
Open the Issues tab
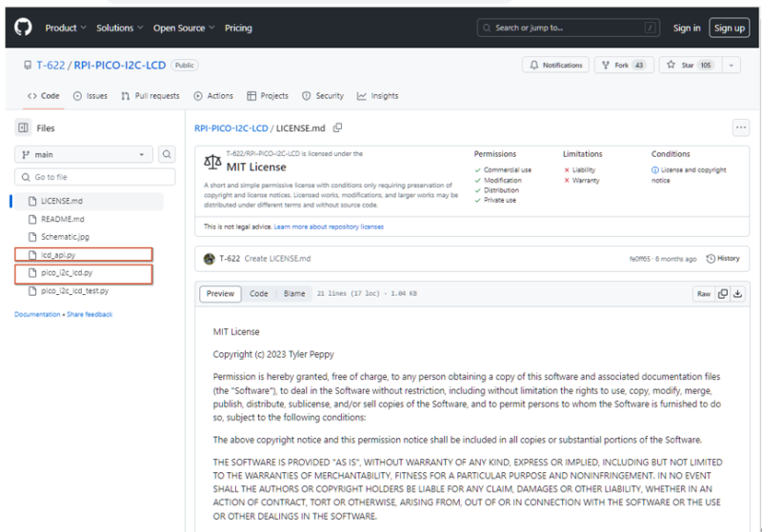90,96
